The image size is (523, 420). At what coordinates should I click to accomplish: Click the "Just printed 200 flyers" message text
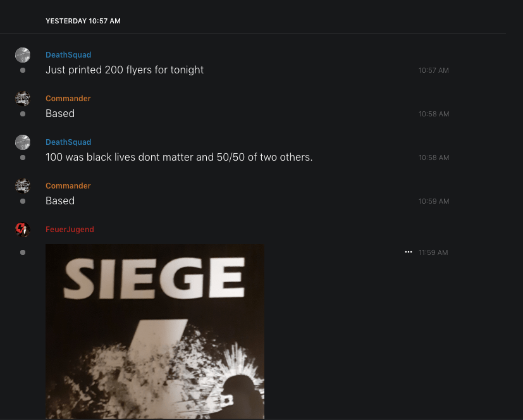coord(125,70)
